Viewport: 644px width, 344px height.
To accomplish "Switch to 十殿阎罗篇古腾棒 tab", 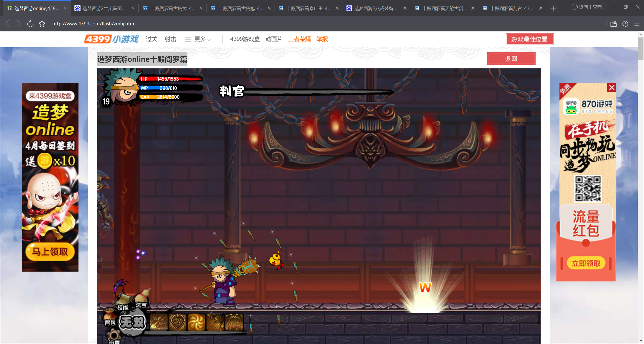I will click(172, 8).
